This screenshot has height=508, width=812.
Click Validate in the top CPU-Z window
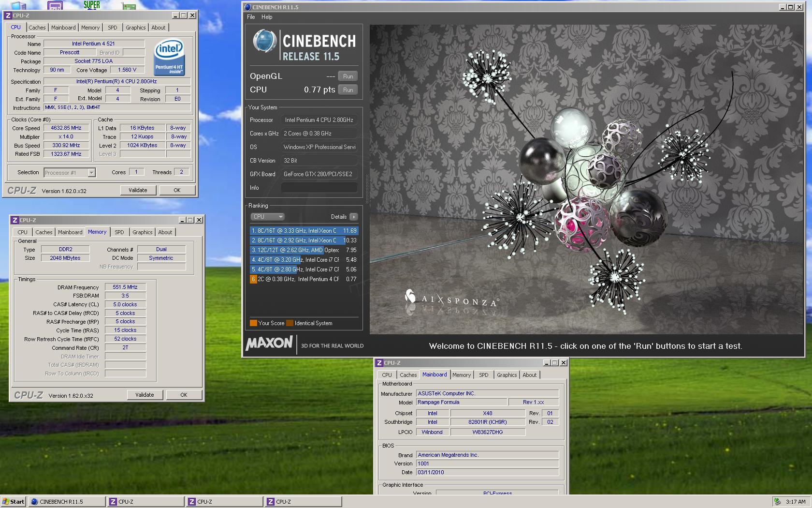click(138, 190)
